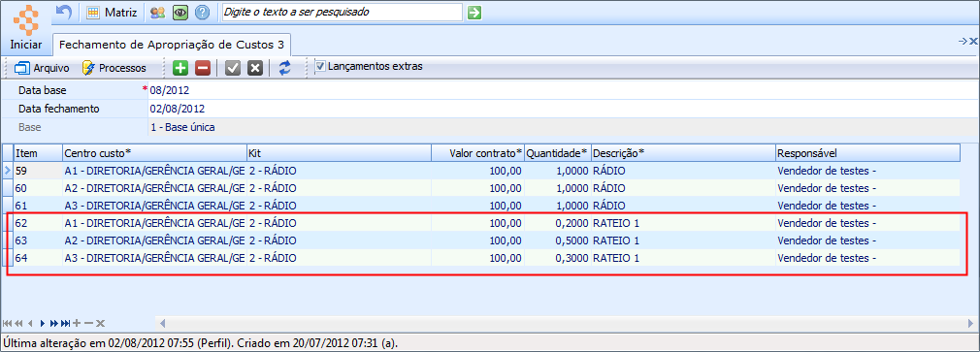
Task: Open the Matriz grid button
Action: point(112,13)
